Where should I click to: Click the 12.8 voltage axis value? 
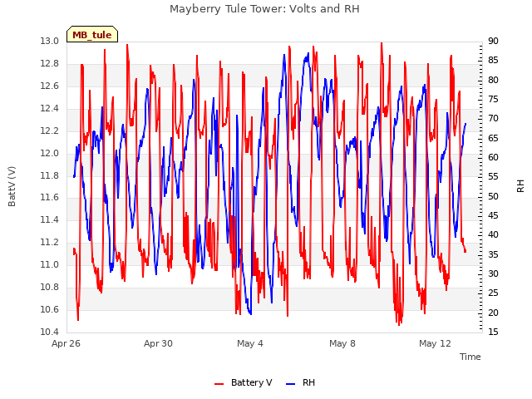coord(49,63)
